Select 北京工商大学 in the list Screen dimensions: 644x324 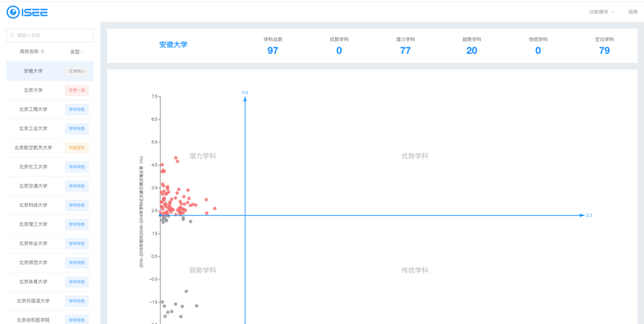(50, 110)
